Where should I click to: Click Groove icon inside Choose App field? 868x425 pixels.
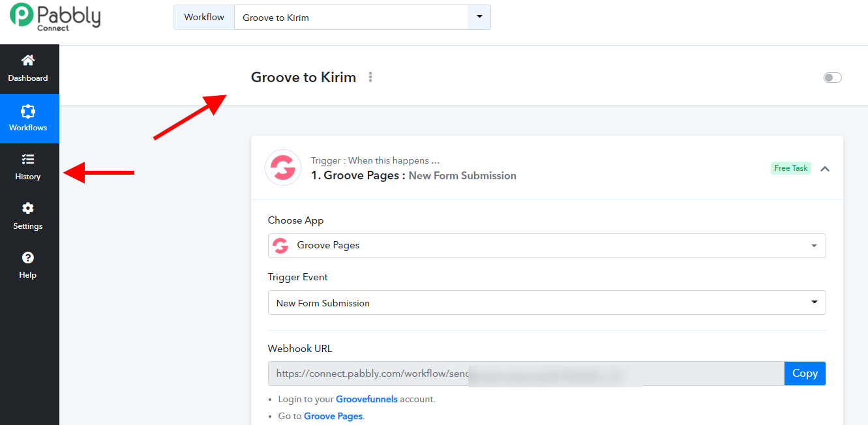pyautogui.click(x=280, y=246)
